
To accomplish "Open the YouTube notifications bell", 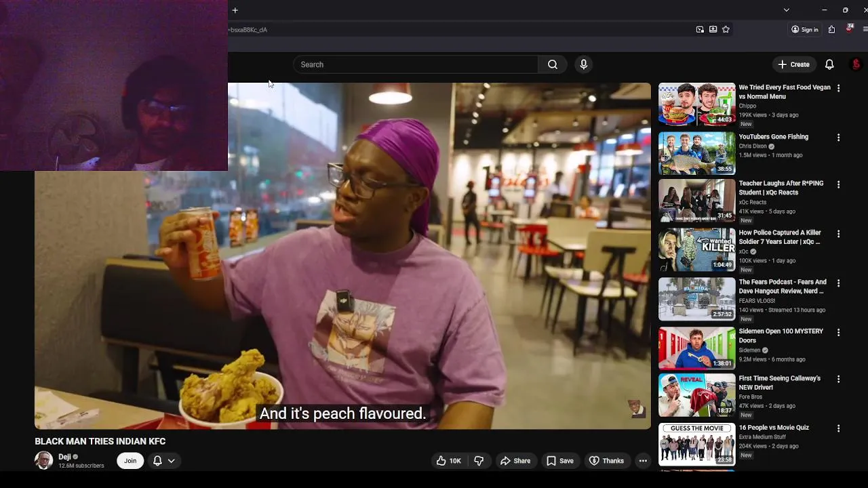I will click(x=829, y=64).
